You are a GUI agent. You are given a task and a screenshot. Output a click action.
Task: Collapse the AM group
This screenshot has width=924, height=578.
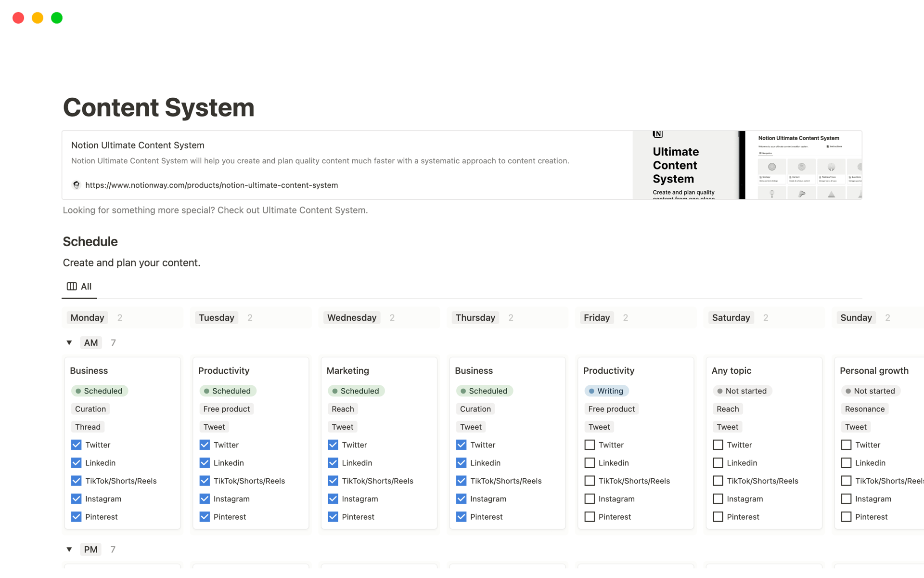[69, 342]
